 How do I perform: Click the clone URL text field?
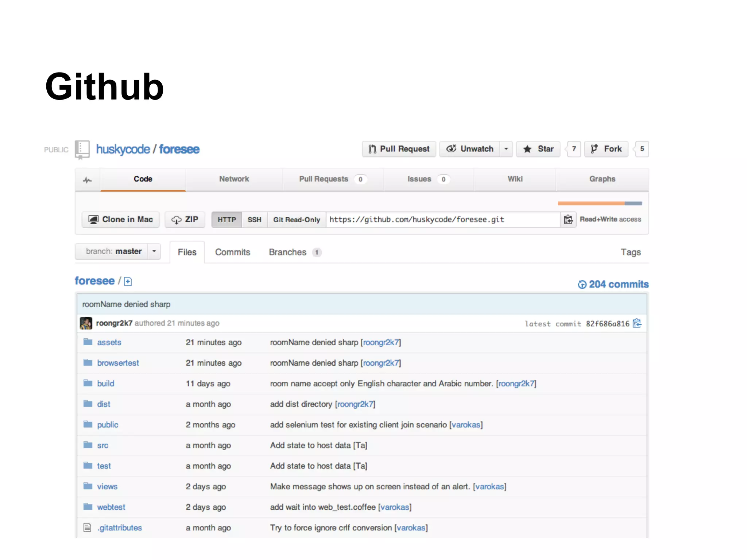(443, 219)
